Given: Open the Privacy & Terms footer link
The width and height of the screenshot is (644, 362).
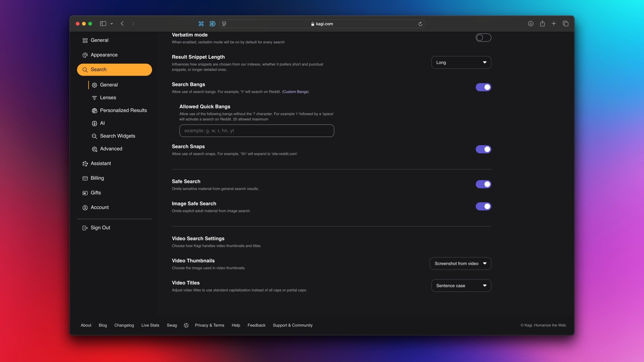Looking at the screenshot, I should [x=210, y=325].
